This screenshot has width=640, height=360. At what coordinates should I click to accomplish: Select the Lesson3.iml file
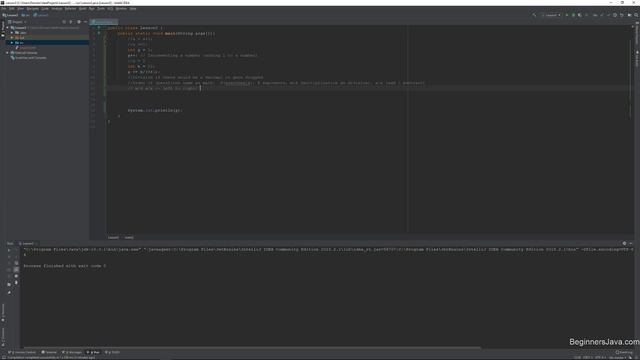(x=26, y=48)
